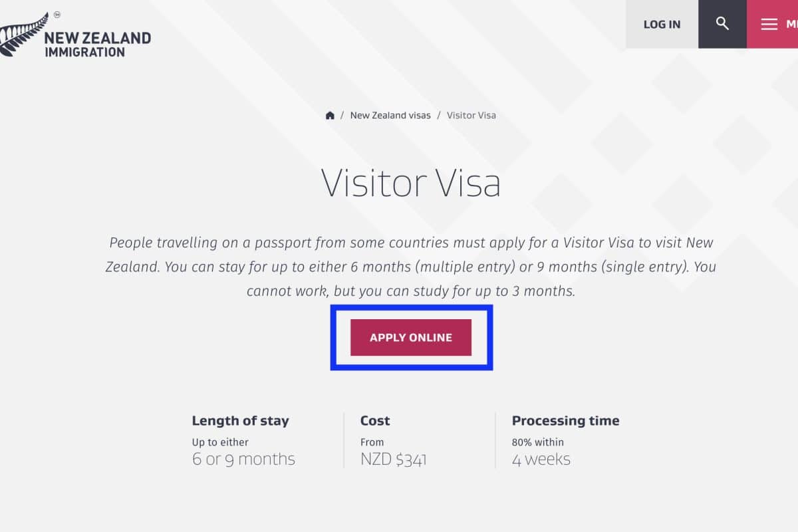798x532 pixels.
Task: Select the NZD $341 cost value
Action: click(x=393, y=459)
